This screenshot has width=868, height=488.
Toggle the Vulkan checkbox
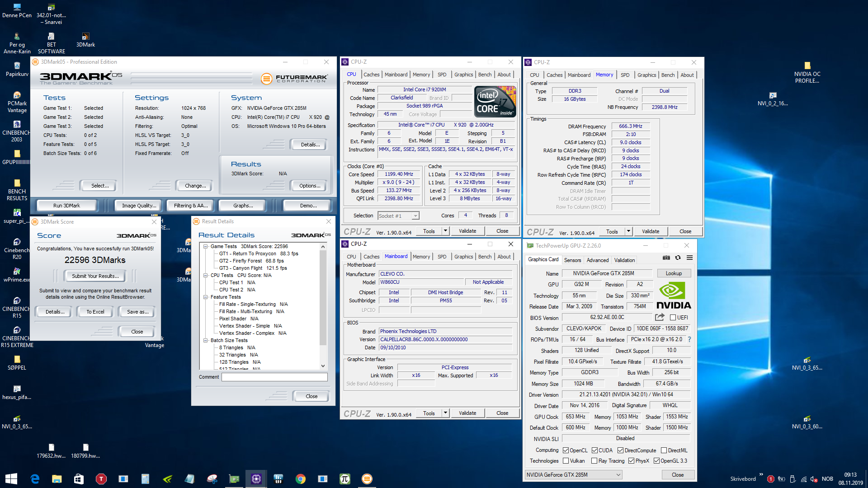(566, 461)
